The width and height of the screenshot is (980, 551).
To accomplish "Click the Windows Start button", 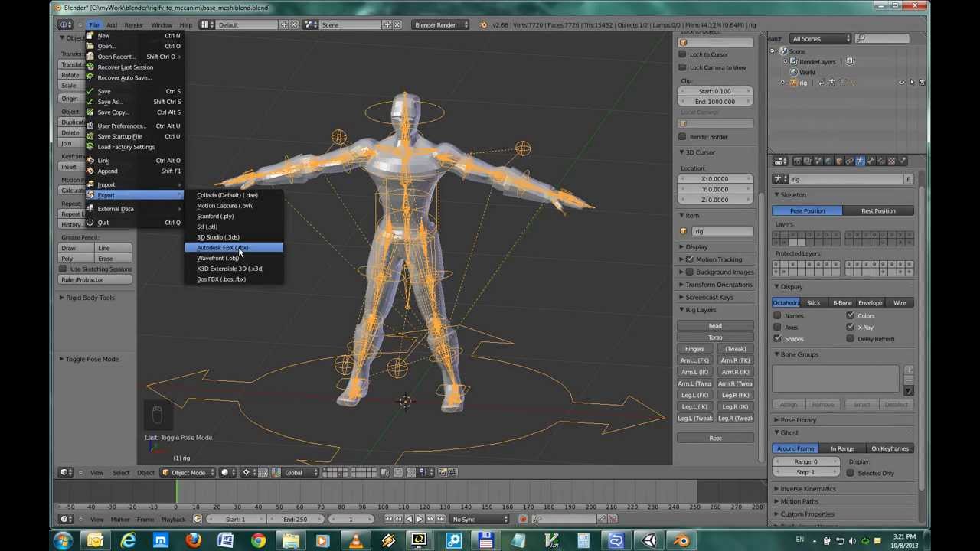I will tap(63, 541).
